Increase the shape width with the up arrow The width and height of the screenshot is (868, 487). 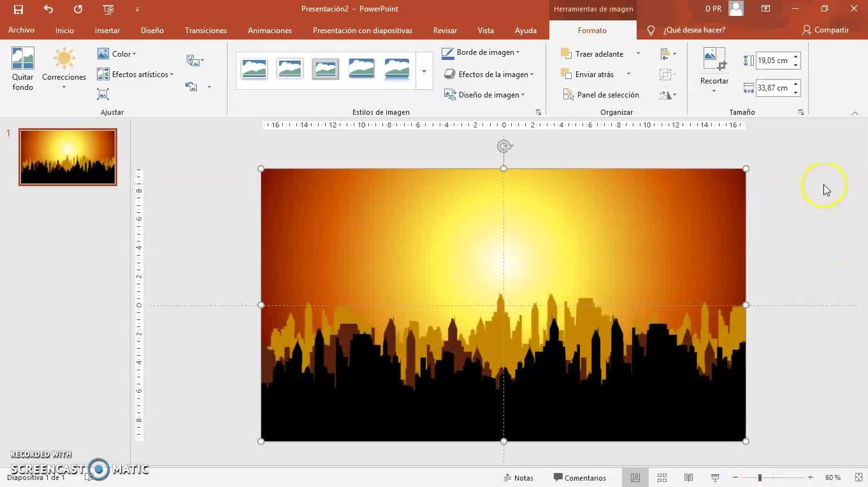[x=796, y=84]
